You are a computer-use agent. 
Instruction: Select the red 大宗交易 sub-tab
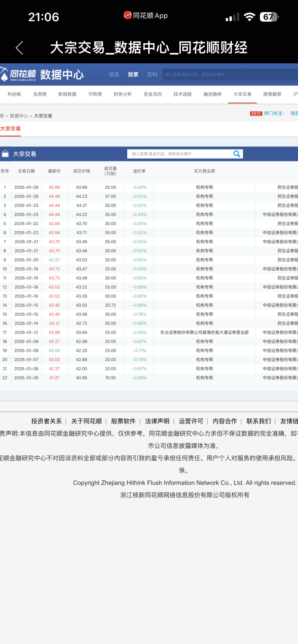(x=10, y=129)
